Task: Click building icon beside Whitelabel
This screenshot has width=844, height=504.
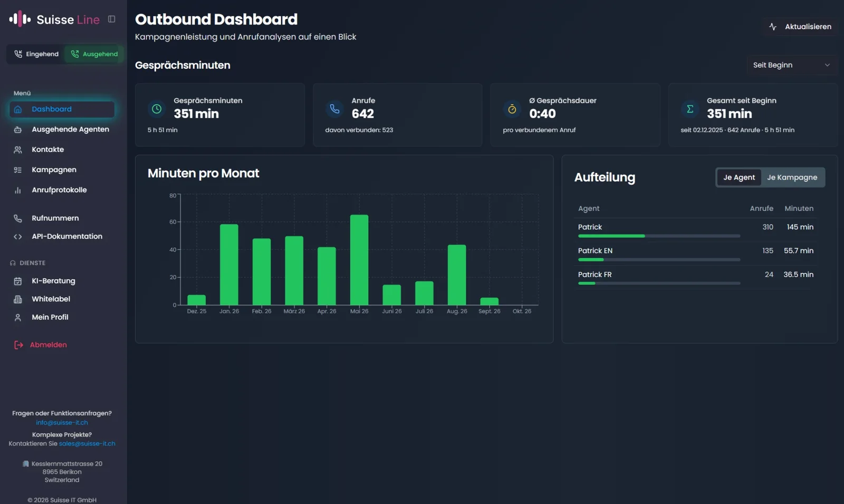Action: [18, 299]
